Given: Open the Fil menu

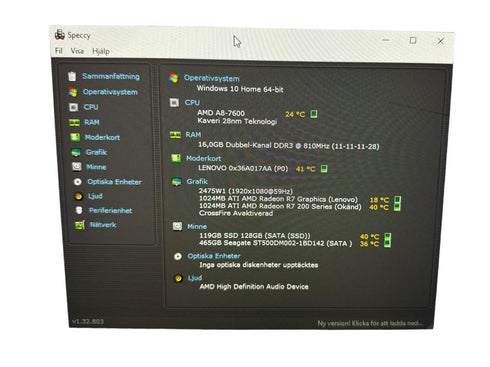Looking at the screenshot, I should (59, 51).
